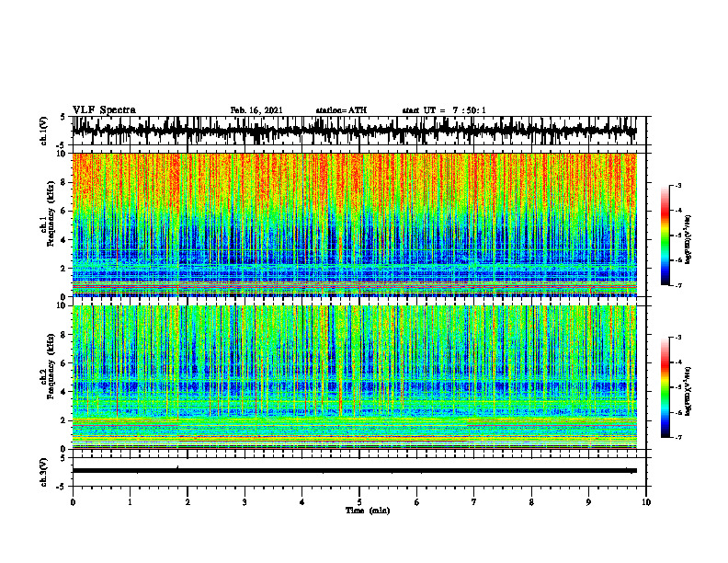Click the "-7" label on ch.2 color bar

point(677,438)
